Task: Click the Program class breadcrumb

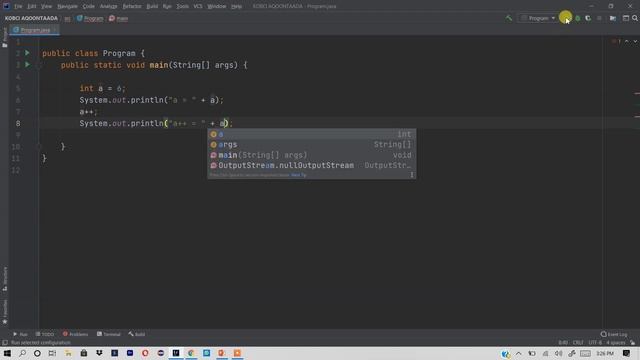Action: [90, 18]
